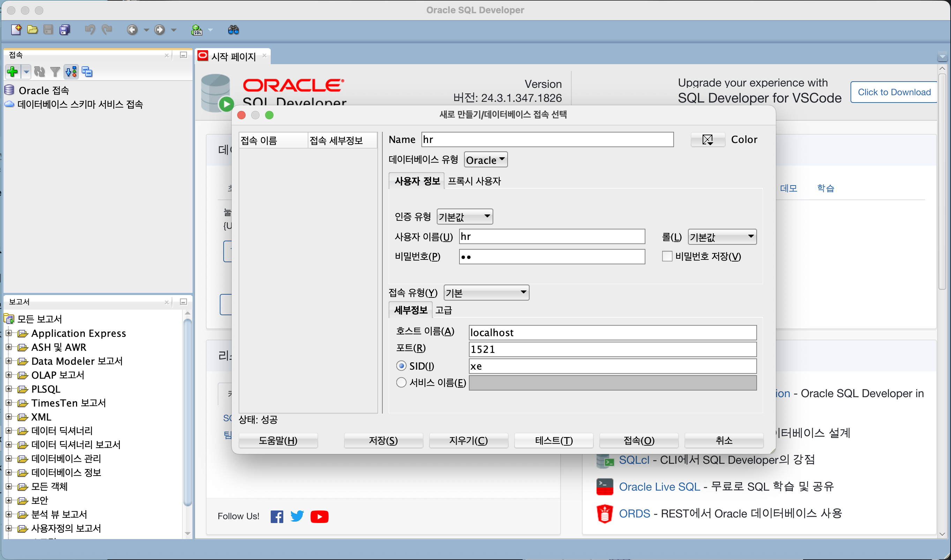Click the collapse all connections icon
951x560 pixels.
pyautogui.click(x=87, y=71)
